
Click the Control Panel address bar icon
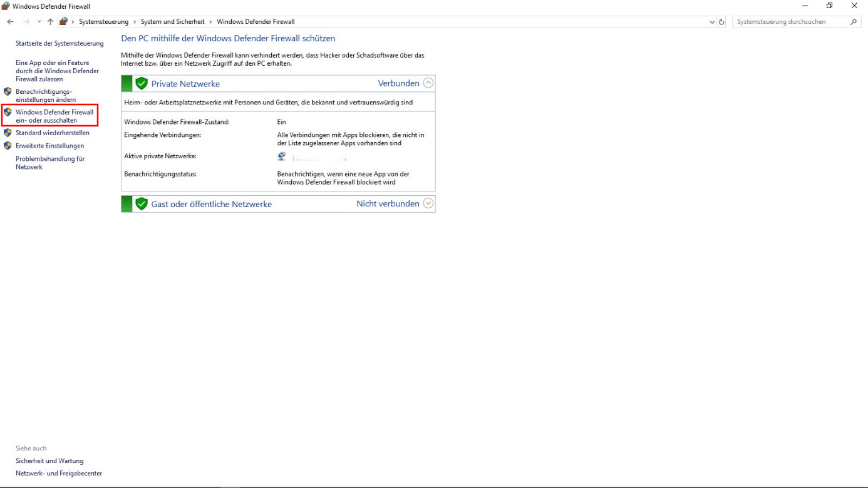[x=63, y=21]
